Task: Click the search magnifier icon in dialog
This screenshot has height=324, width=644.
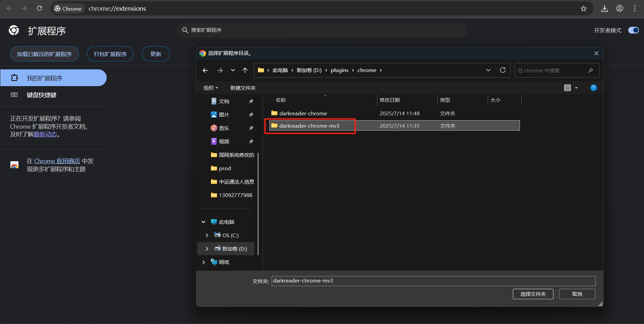Action: tap(590, 70)
